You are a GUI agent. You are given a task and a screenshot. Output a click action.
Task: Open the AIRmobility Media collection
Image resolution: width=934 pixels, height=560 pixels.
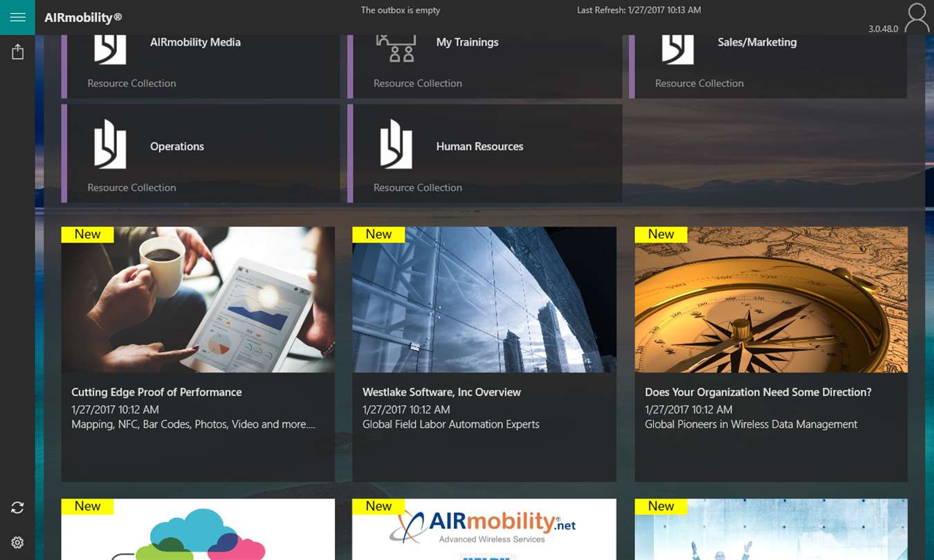tap(201, 66)
